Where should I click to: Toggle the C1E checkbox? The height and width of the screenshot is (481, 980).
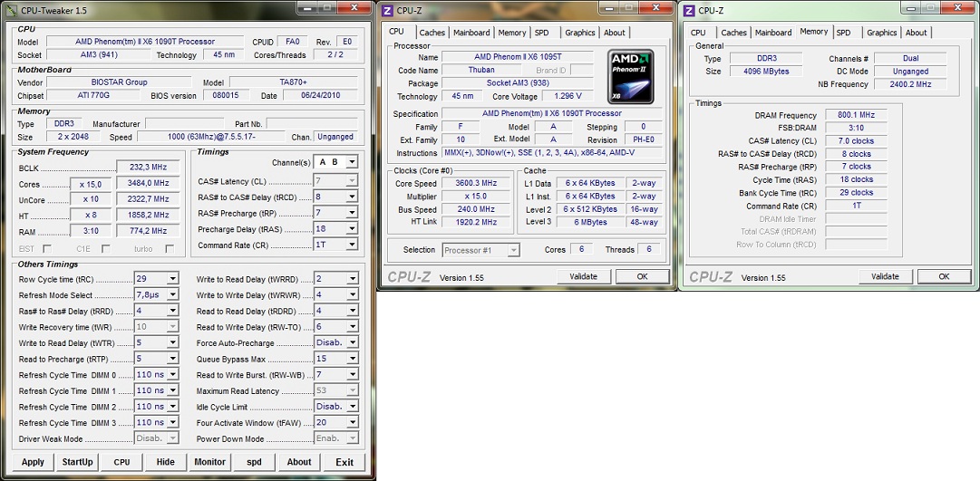tap(106, 249)
